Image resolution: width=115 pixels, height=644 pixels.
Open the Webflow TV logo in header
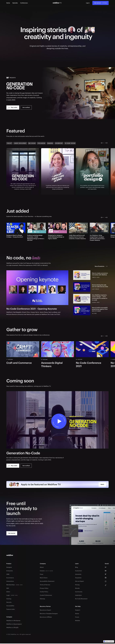coord(57,3)
